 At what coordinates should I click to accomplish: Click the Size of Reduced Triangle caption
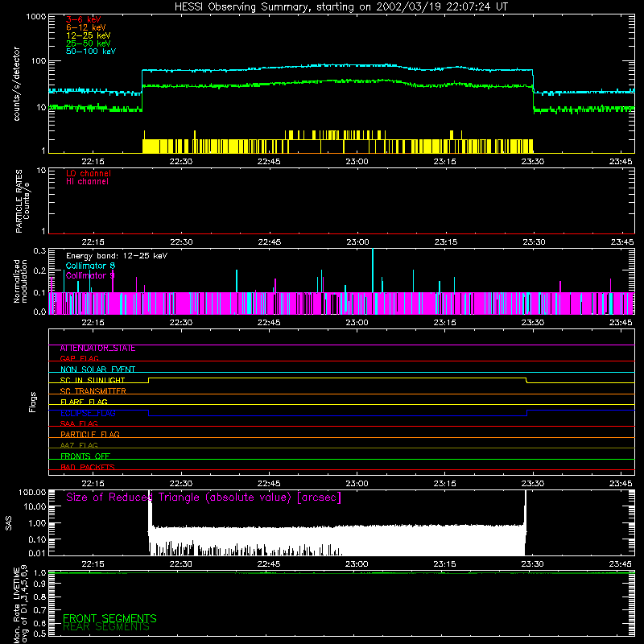[204, 497]
